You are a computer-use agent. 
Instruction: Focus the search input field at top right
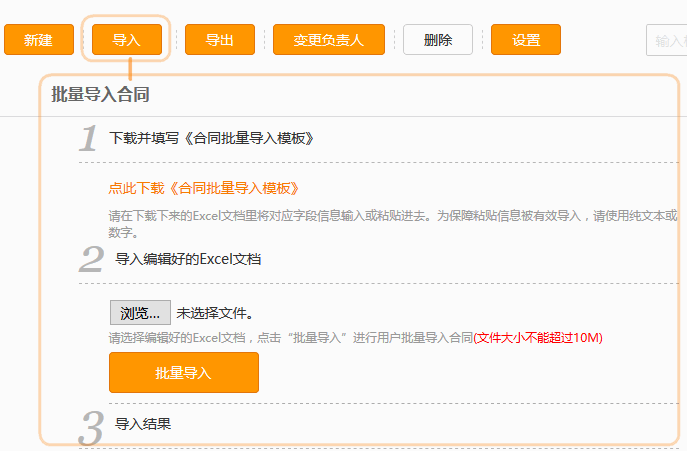666,40
